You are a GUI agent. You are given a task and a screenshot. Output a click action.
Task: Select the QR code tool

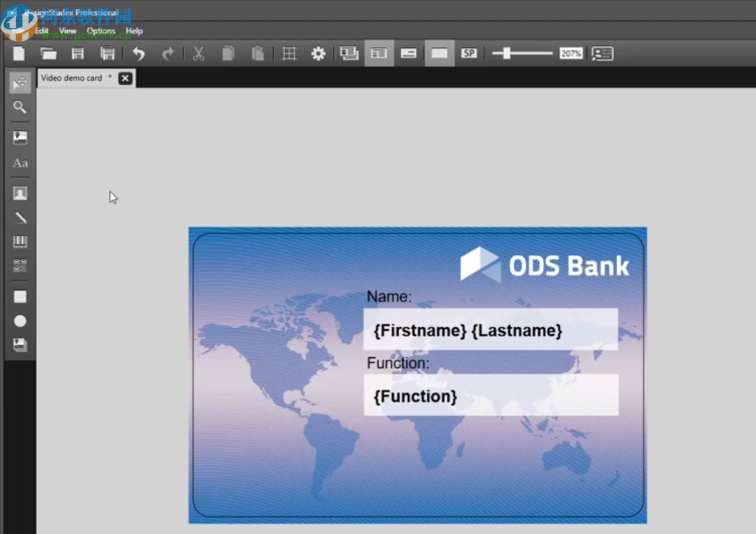pyautogui.click(x=20, y=266)
